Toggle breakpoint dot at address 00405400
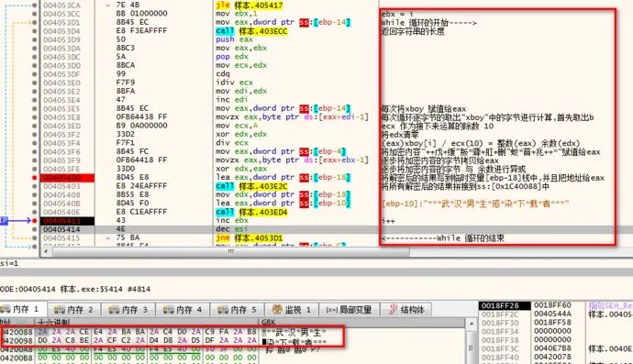This screenshot has height=364, width=633. [35, 178]
